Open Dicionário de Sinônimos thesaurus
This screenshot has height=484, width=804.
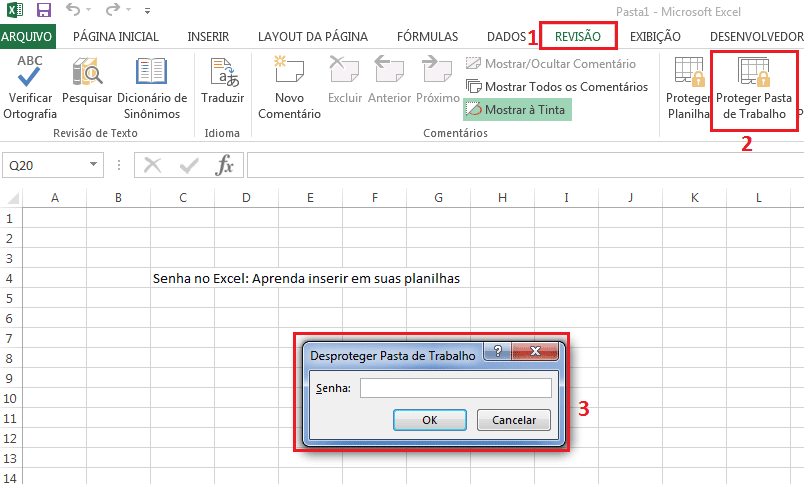[152, 74]
